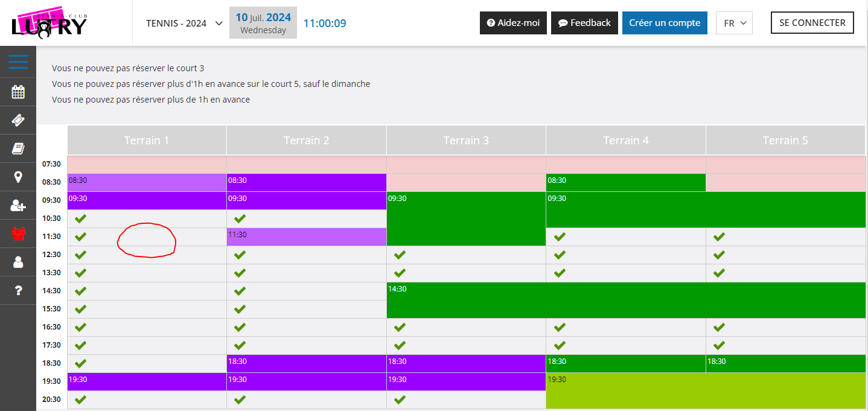Click the light green 19:30 booking block
The height and width of the screenshot is (411, 868).
click(705, 391)
